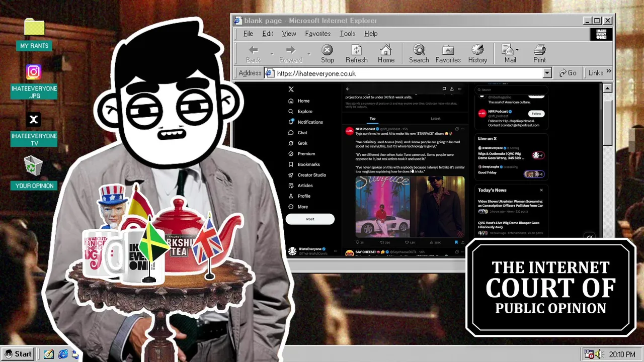Refresh the page in Internet Explorer
Screen dimensions: 644x362
click(356, 54)
